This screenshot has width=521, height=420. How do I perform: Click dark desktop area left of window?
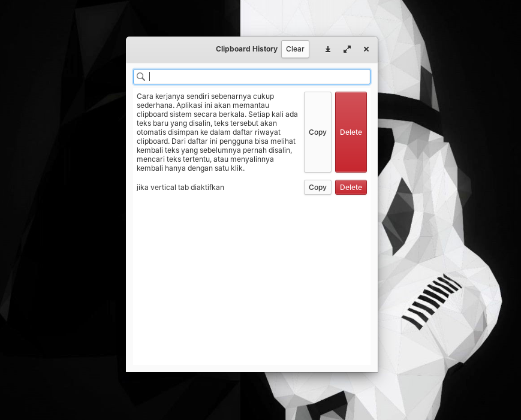pyautogui.click(x=60, y=240)
